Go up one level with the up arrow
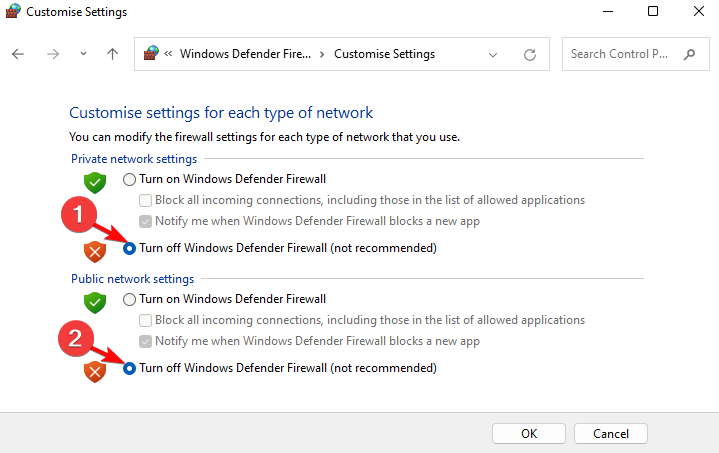719x453 pixels. (112, 54)
